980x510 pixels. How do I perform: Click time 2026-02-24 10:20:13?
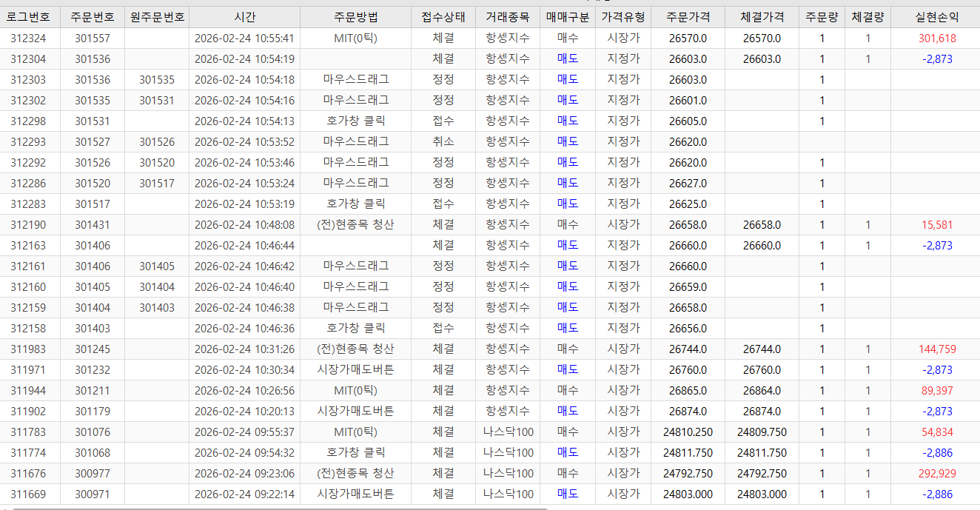pos(244,412)
